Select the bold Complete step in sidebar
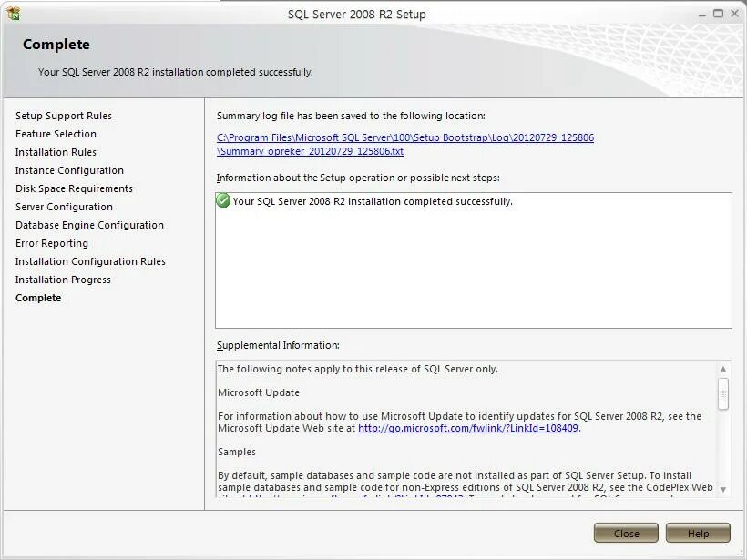This screenshot has height=560, width=747. [38, 298]
